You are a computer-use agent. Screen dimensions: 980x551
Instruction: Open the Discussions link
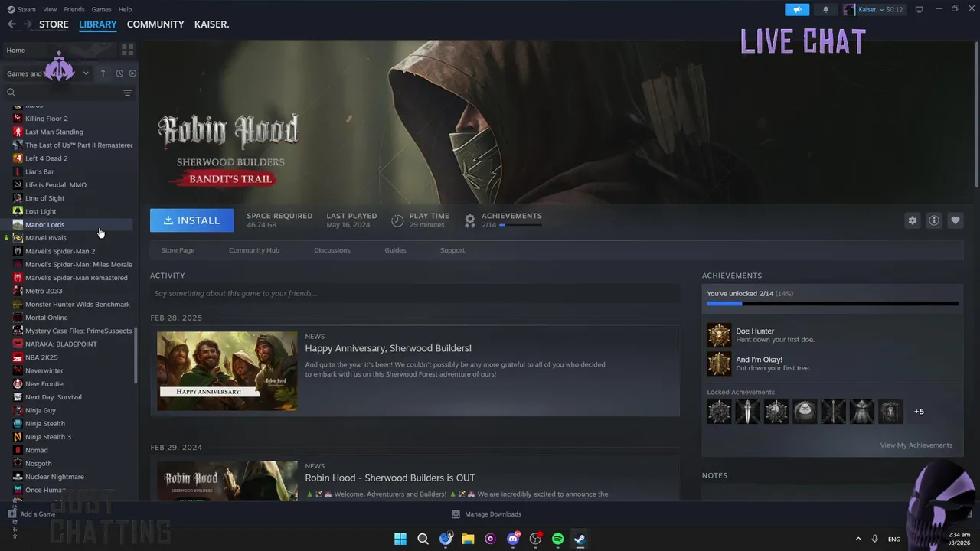(x=332, y=250)
